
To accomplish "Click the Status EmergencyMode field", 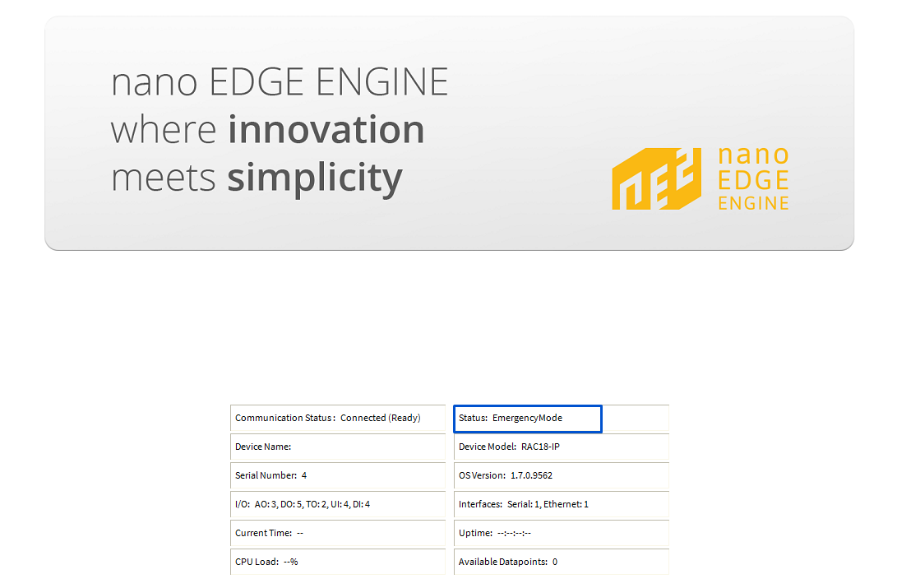I will (527, 419).
